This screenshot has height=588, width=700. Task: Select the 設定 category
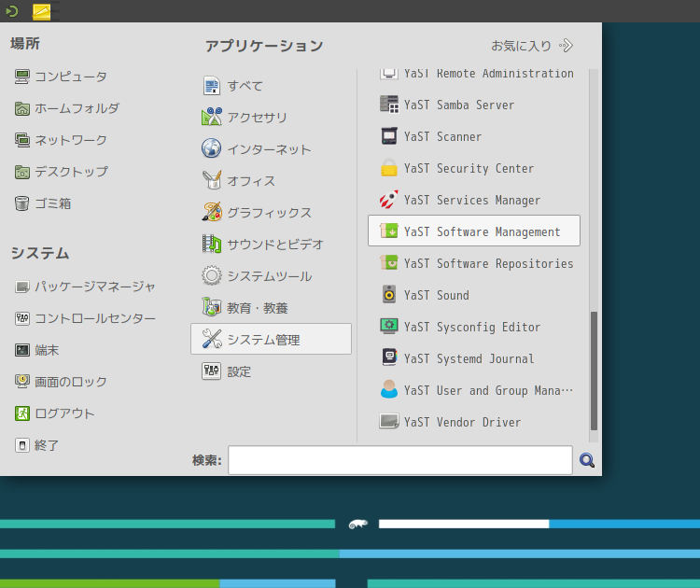[x=271, y=371]
